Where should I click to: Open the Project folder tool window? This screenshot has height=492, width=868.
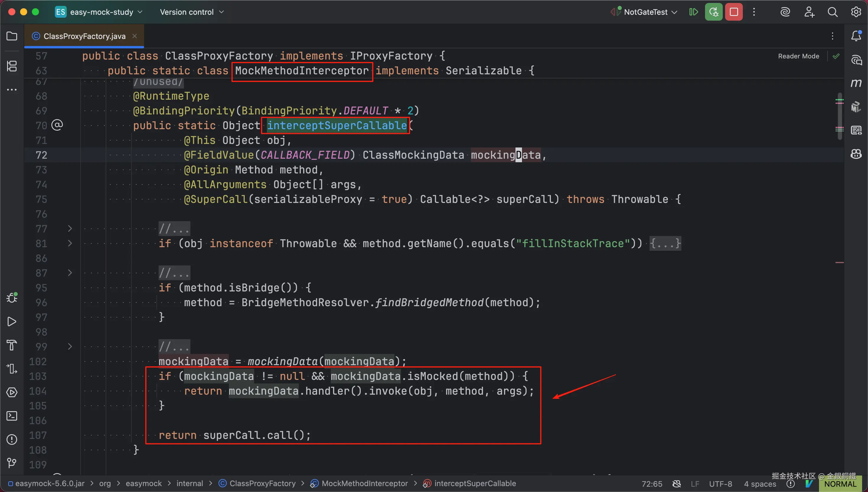(x=12, y=36)
